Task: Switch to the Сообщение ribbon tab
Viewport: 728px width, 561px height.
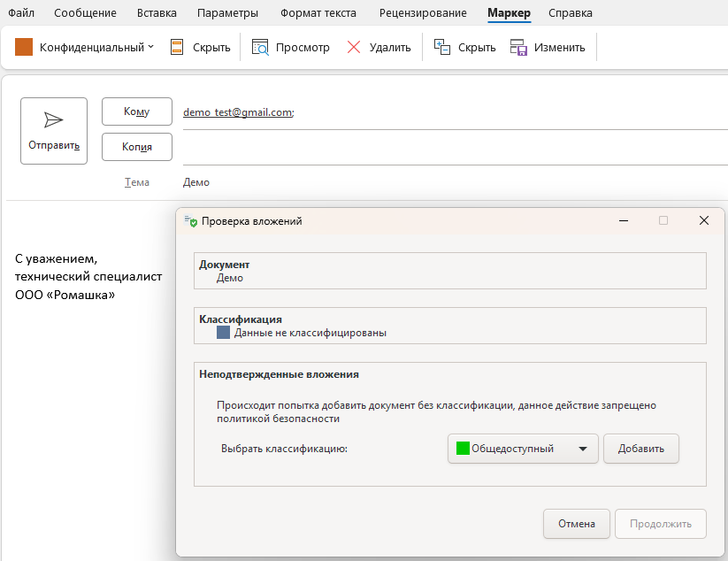Action: pos(85,13)
